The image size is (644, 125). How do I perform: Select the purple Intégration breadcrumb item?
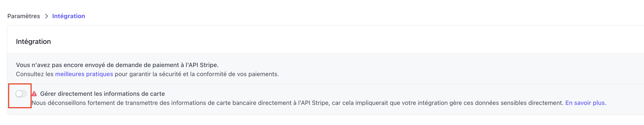[68, 16]
